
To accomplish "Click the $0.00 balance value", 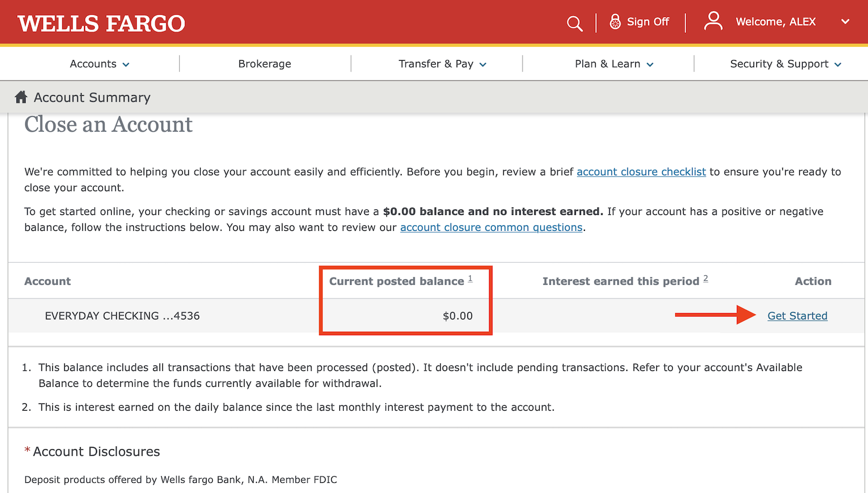I will click(x=458, y=316).
